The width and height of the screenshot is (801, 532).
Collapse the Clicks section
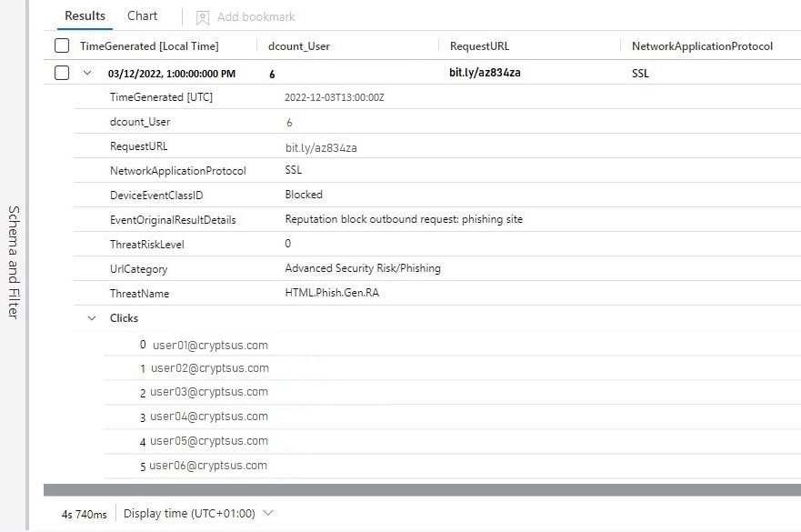(x=91, y=318)
